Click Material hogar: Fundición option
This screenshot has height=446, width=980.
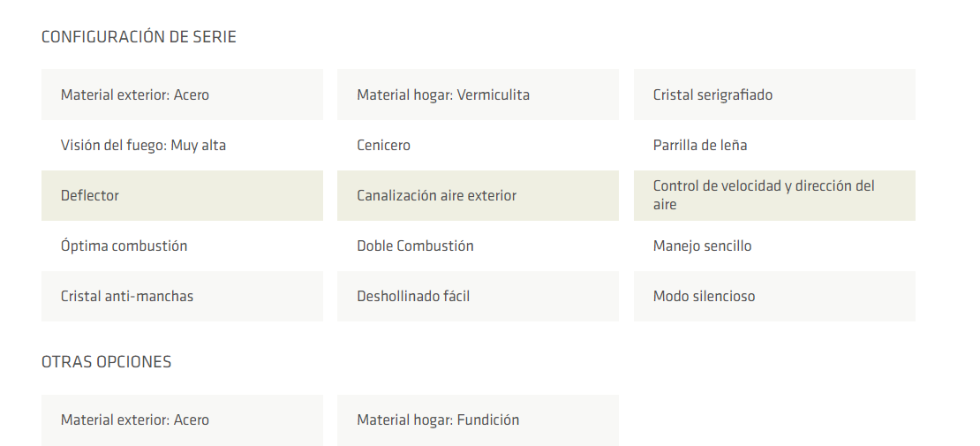pyautogui.click(x=478, y=420)
